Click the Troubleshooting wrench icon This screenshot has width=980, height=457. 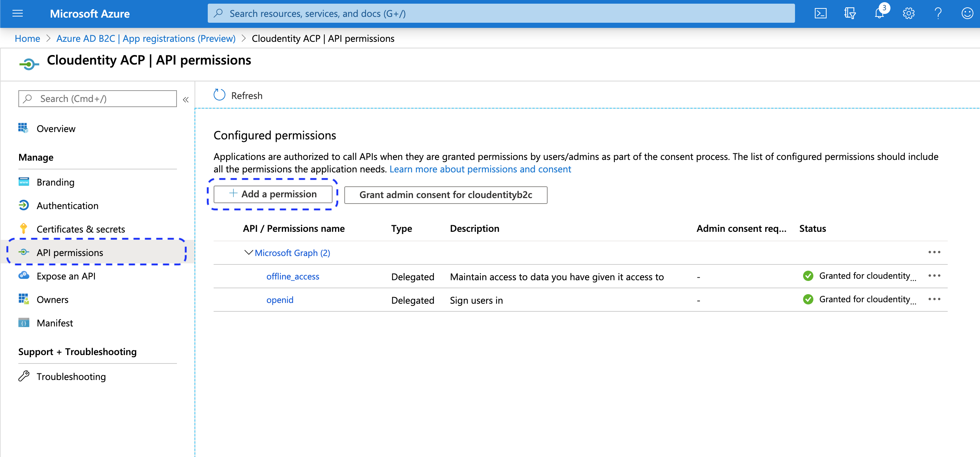pos(23,376)
